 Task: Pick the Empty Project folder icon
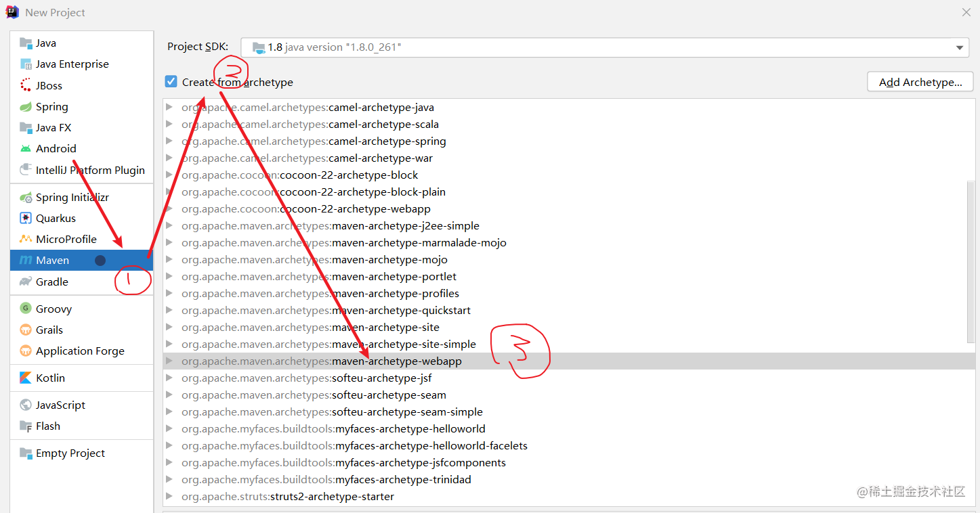(26, 453)
